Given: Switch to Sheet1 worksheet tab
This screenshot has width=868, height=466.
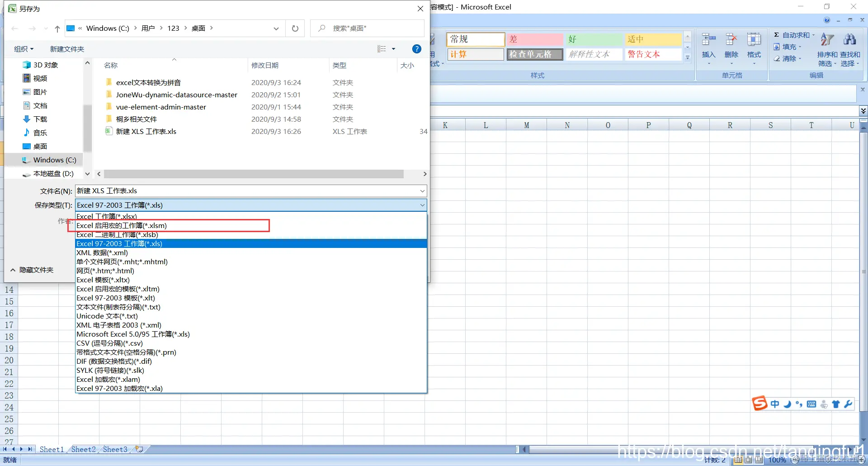Looking at the screenshot, I should [x=52, y=449].
